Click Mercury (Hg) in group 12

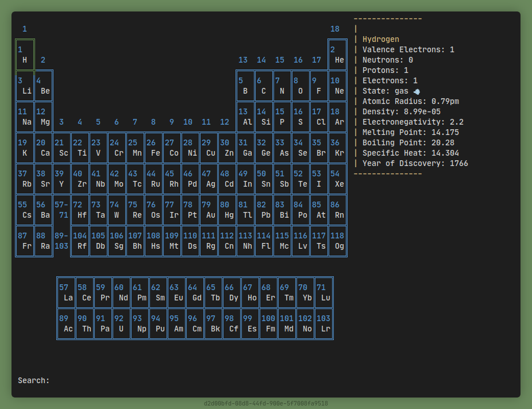point(228,210)
